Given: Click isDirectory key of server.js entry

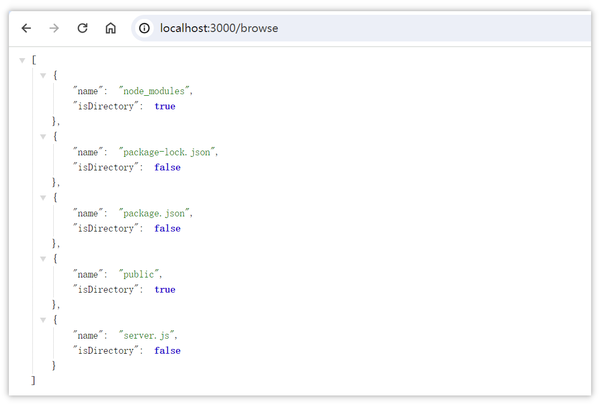Looking at the screenshot, I should [106, 350].
